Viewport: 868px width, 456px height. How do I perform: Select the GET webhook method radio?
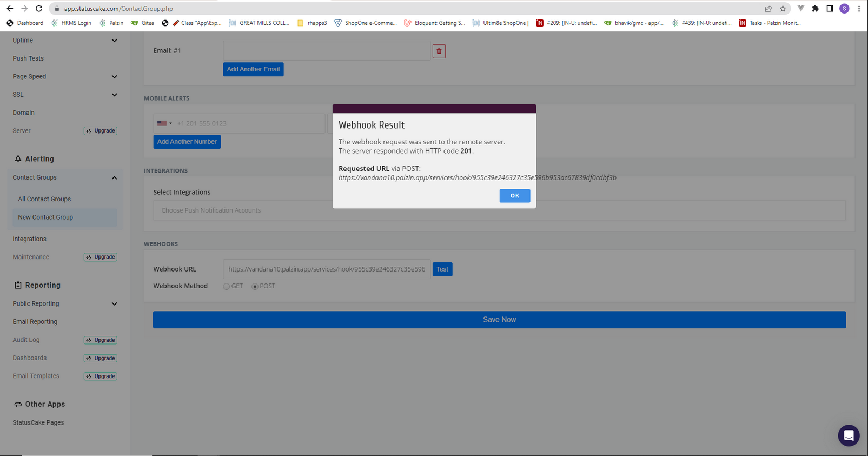tap(227, 286)
